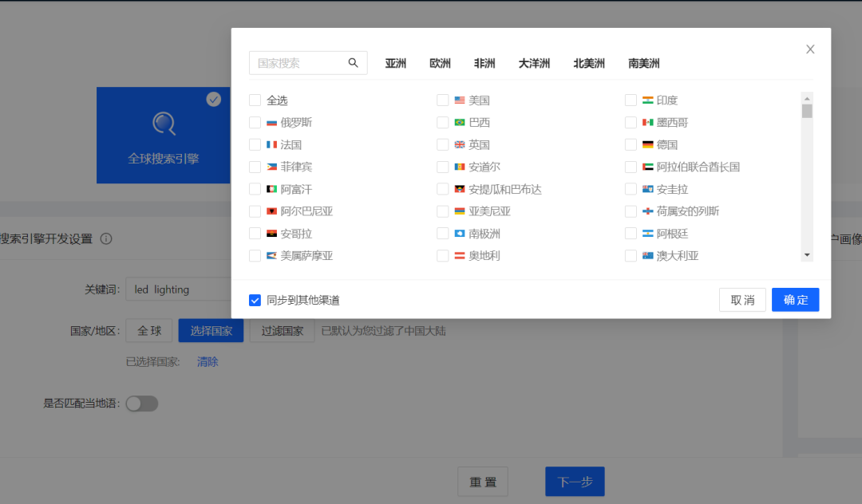The height and width of the screenshot is (504, 862).
Task: Click the United States flag icon
Action: 460,100
